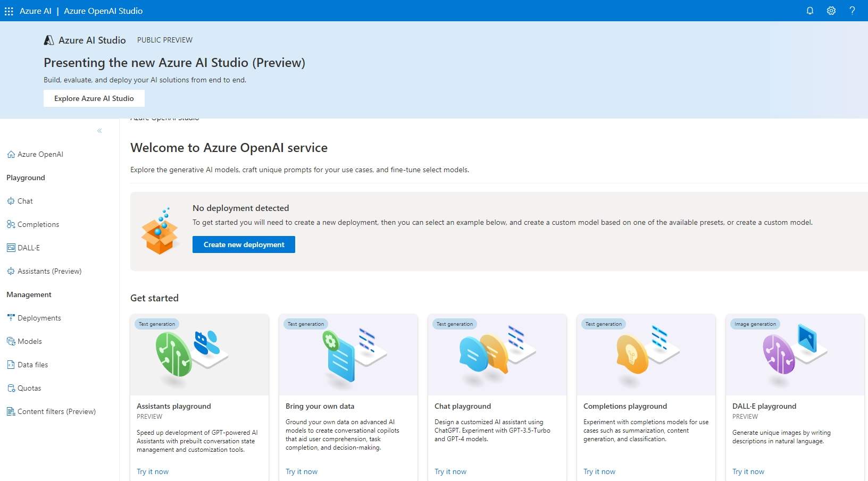Open Content filters (Preview) page
This screenshot has width=868, height=481.
coord(56,411)
